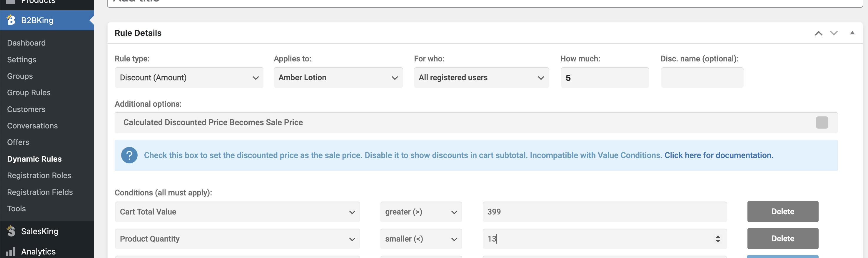Open the Groups menu item
The height and width of the screenshot is (258, 868).
[x=20, y=76]
